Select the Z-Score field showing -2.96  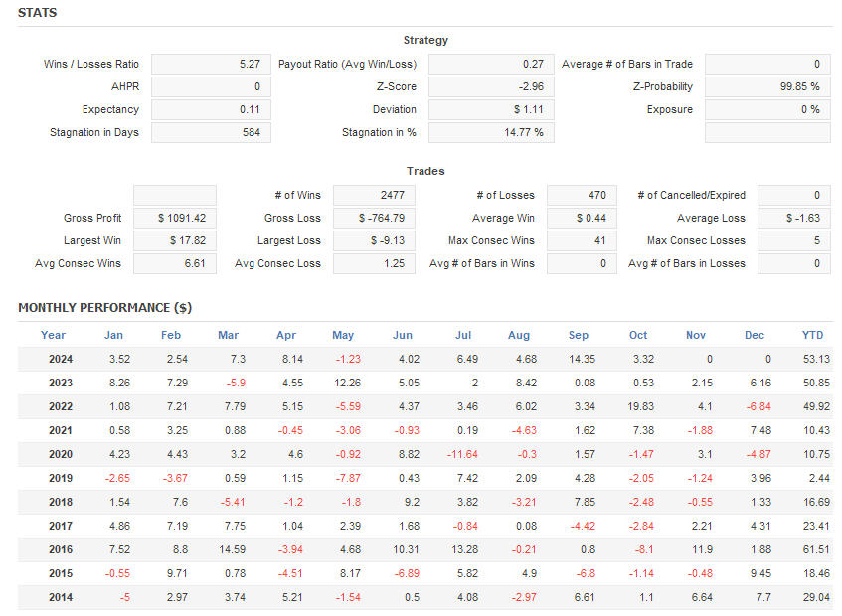coord(491,86)
